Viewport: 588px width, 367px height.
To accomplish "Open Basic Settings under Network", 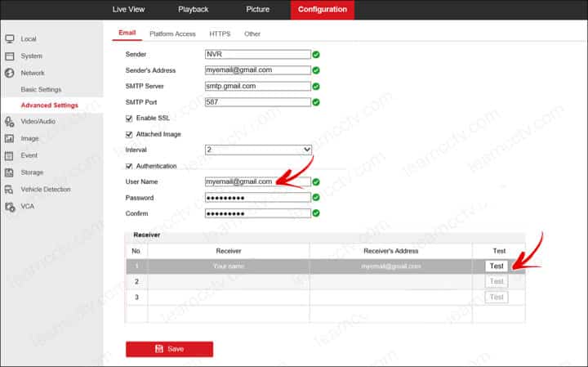I will coord(41,89).
